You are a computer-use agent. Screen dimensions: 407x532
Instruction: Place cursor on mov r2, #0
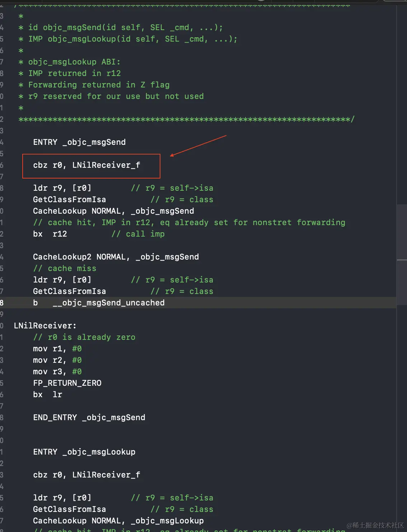point(57,360)
